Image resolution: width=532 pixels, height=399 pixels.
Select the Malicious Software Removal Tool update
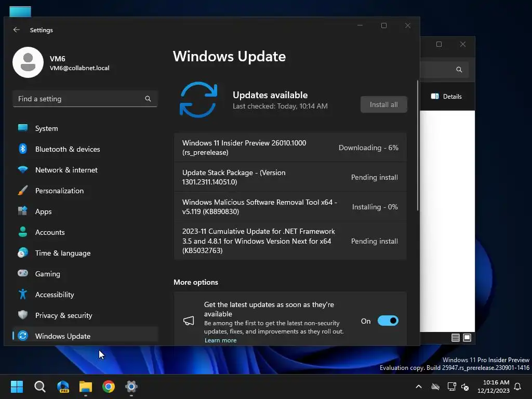[290, 207]
